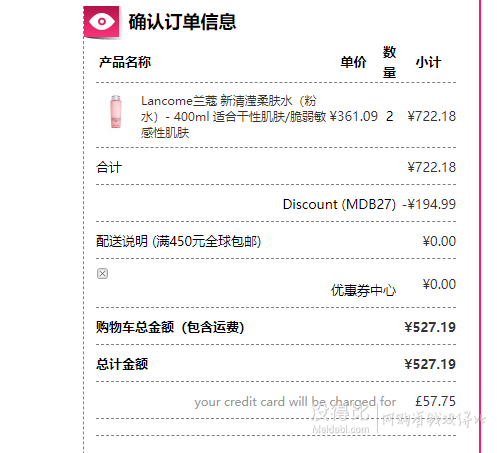Screen dimensions: 497x453
Task: Open the Lancome toner product thumbnail
Action: (116, 112)
